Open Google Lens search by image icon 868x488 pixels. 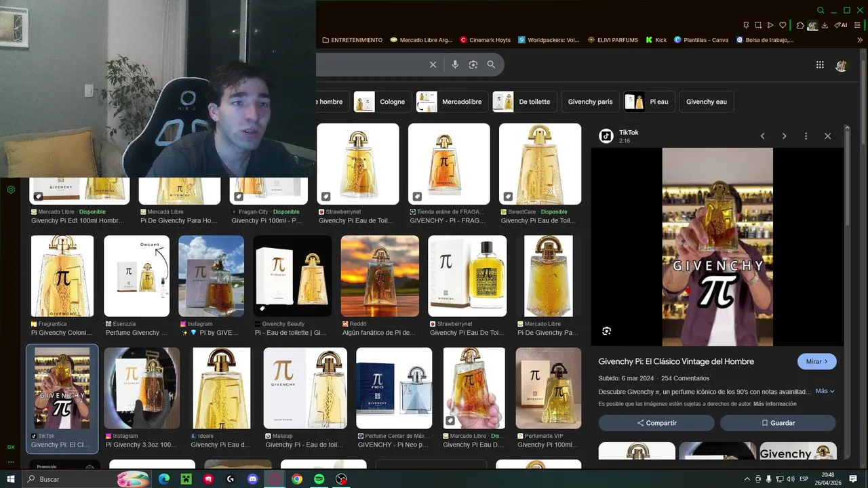tap(473, 64)
